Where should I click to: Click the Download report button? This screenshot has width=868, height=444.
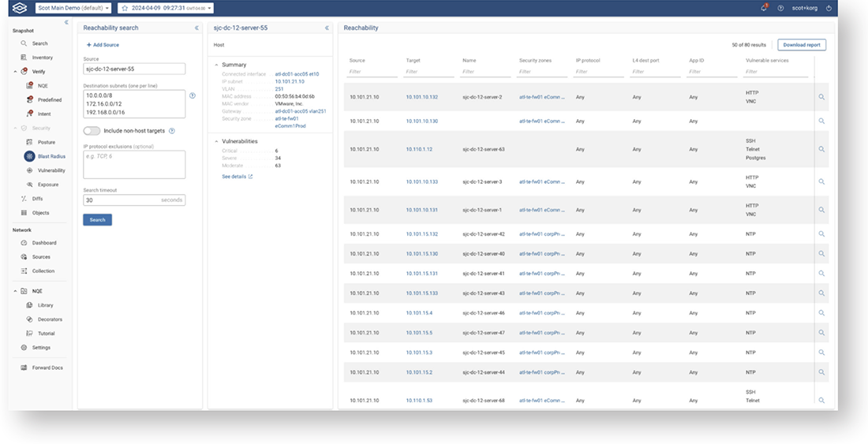[802, 45]
